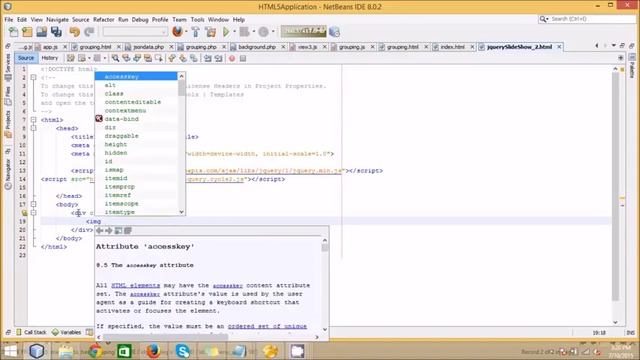640x360 pixels.
Task: Switch editor to Source view
Action: pos(26,58)
